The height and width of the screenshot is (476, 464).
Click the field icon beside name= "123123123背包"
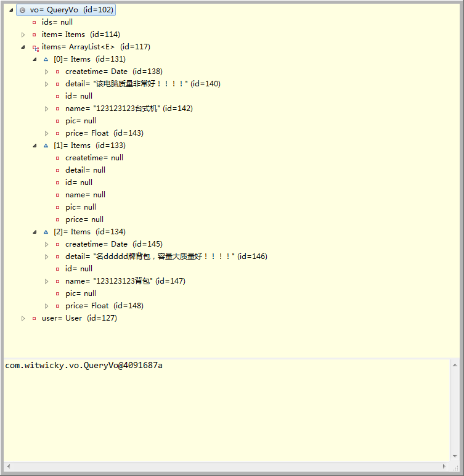pyautogui.click(x=58, y=281)
